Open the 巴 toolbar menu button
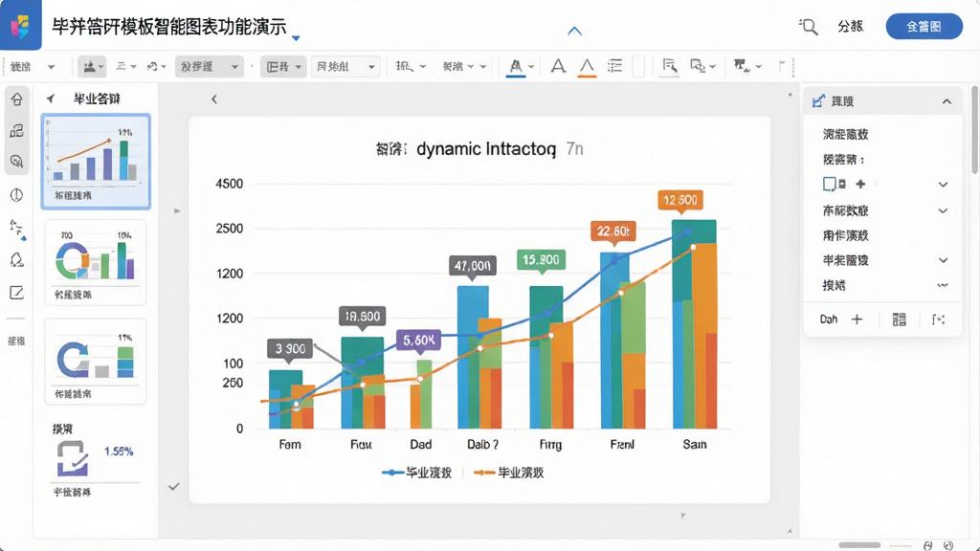 coord(283,66)
